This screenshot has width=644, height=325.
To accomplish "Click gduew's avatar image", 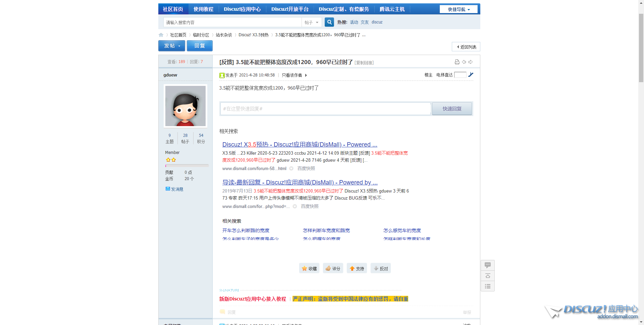I will (x=185, y=106).
